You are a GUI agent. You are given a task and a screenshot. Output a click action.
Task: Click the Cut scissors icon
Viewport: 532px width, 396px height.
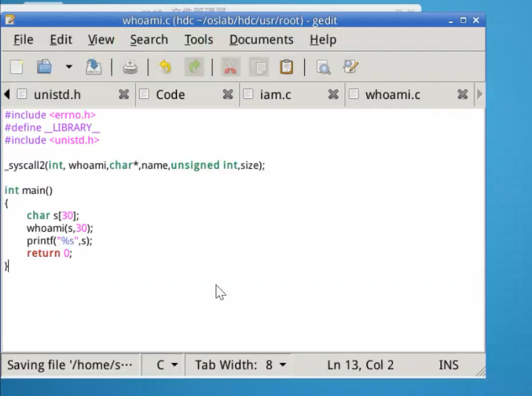230,67
